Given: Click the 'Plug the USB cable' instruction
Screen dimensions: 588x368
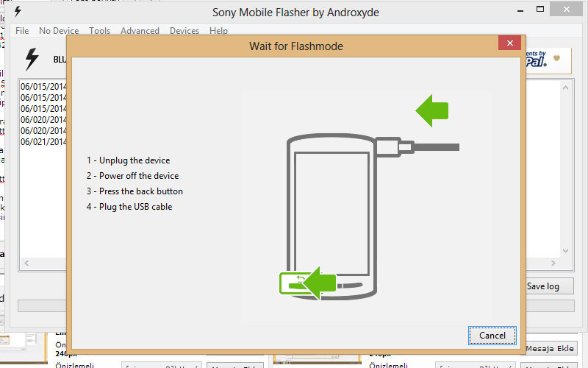Looking at the screenshot, I should 129,207.
